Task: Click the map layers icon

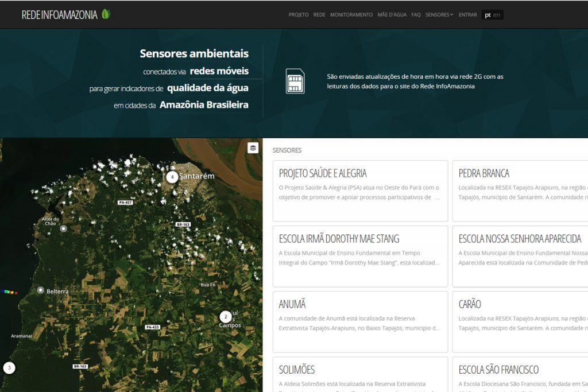Action: pyautogui.click(x=253, y=148)
